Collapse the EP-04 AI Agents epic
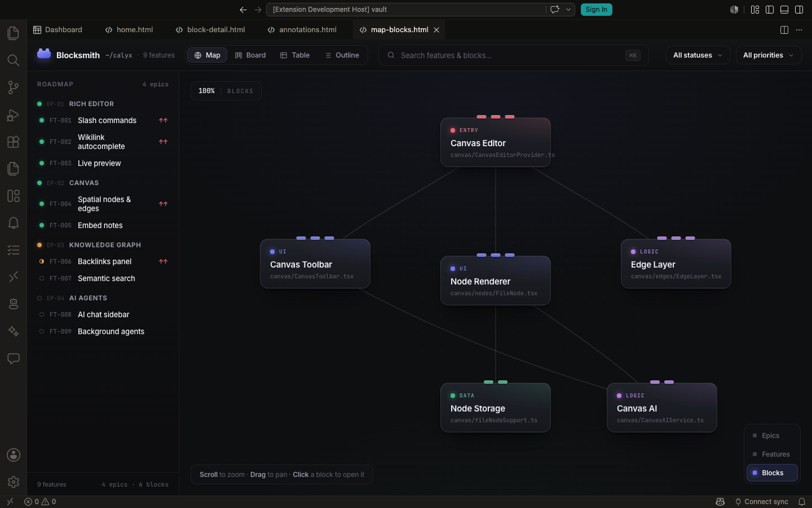The height and width of the screenshot is (508, 812). [103, 298]
